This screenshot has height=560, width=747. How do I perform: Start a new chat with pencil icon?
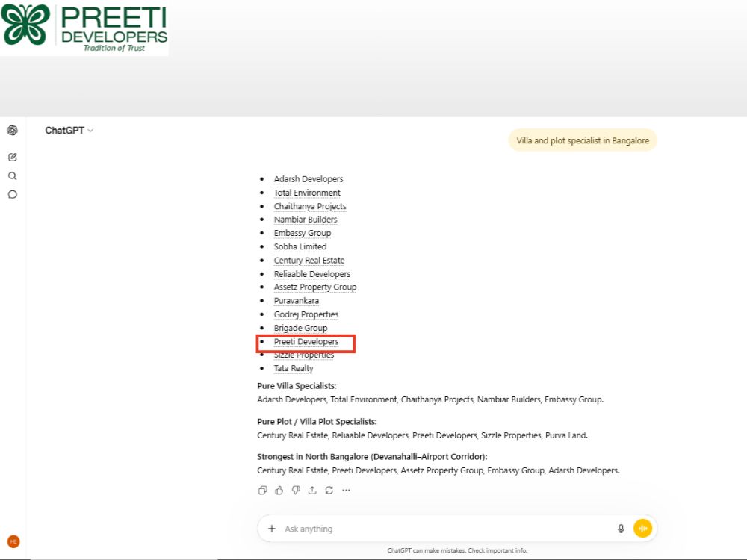pos(13,157)
